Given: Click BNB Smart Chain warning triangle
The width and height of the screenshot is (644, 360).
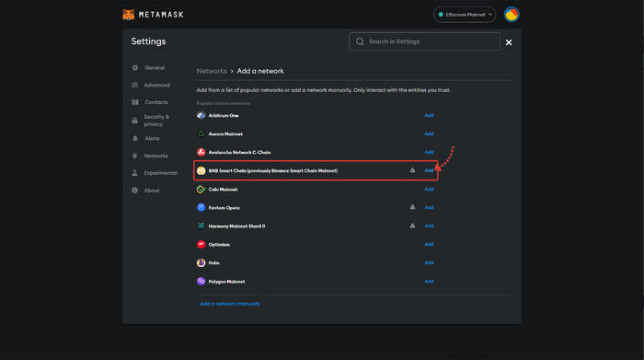Looking at the screenshot, I should pos(412,170).
